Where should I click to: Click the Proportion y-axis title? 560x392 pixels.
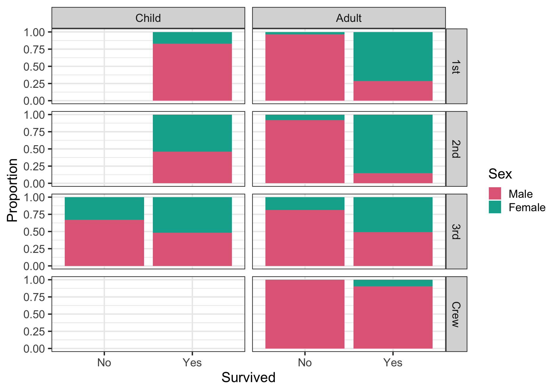[x=12, y=190]
